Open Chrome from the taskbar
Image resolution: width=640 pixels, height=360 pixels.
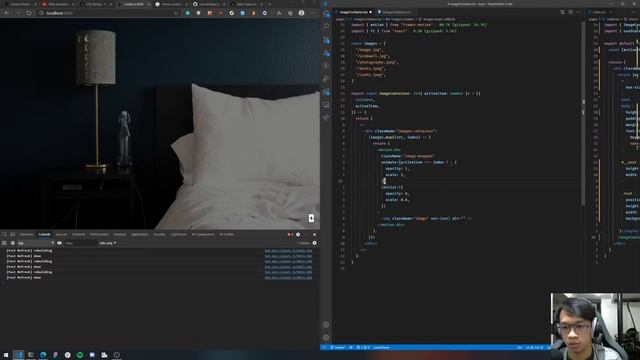67,355
